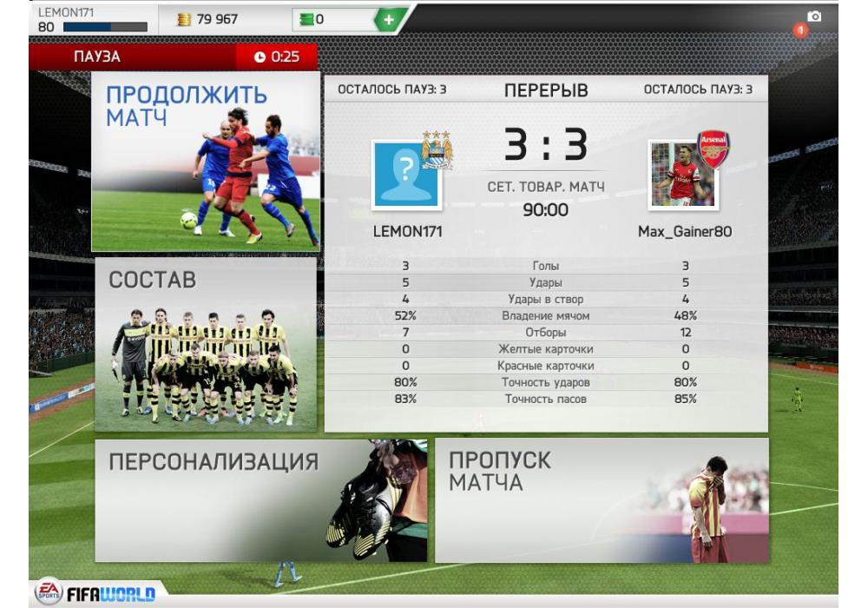Click the Точность пасов row label
Viewport: 868px width, 608px height.
click(546, 399)
